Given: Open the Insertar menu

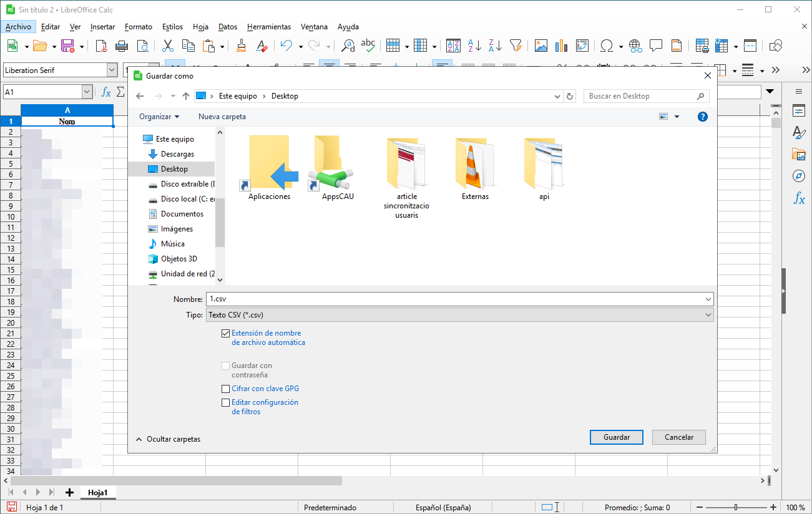Looking at the screenshot, I should pyautogui.click(x=102, y=27).
